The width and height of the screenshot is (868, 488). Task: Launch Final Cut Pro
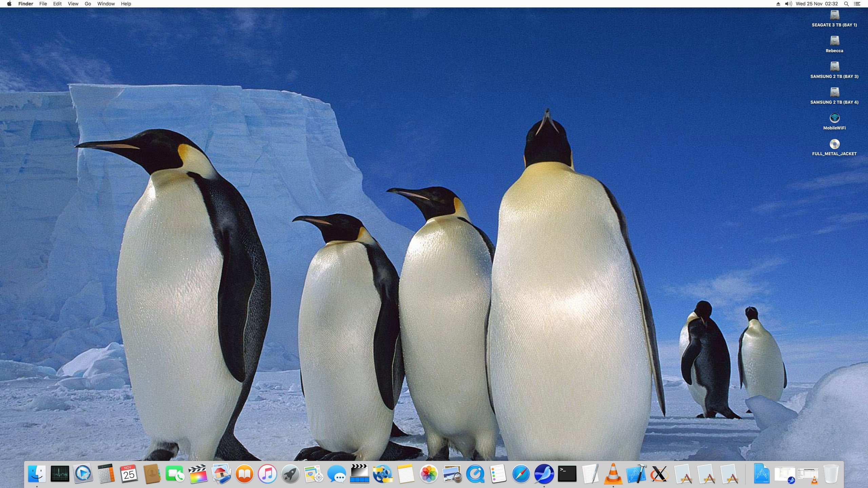click(198, 473)
